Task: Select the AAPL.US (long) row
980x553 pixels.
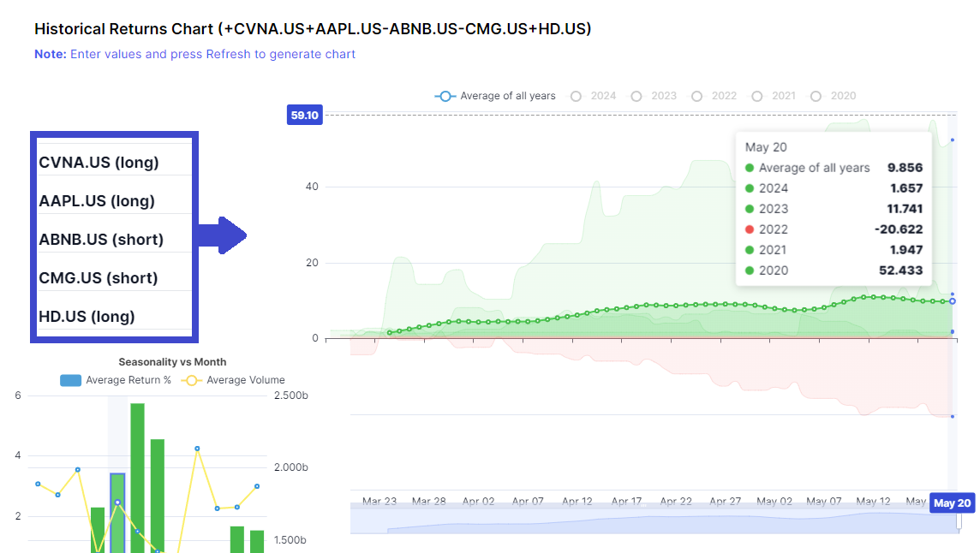Action: pyautogui.click(x=115, y=201)
